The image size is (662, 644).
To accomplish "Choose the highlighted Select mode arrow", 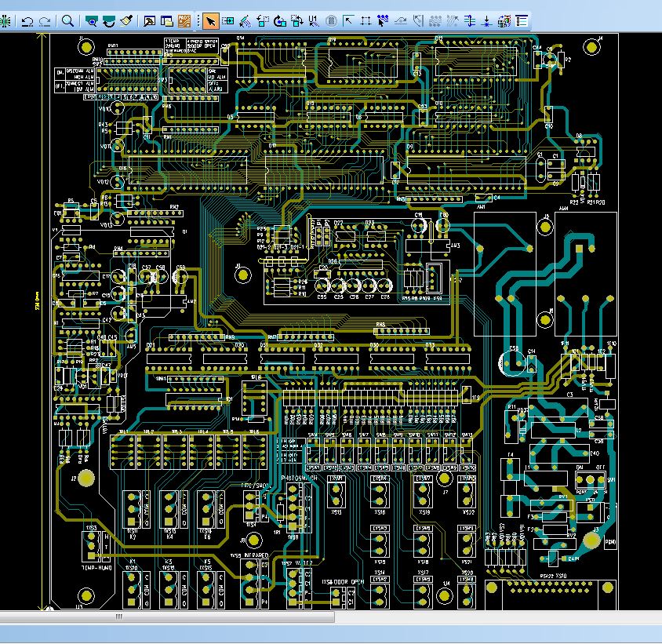I will [211, 21].
